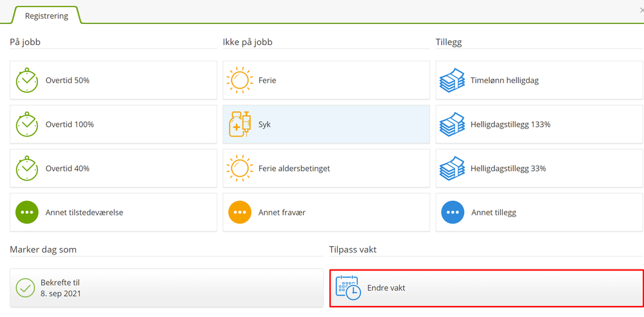This screenshot has width=644, height=317.
Task: Confirm day with Bekrefte til 8. sep 2021
Action: [x=166, y=288]
